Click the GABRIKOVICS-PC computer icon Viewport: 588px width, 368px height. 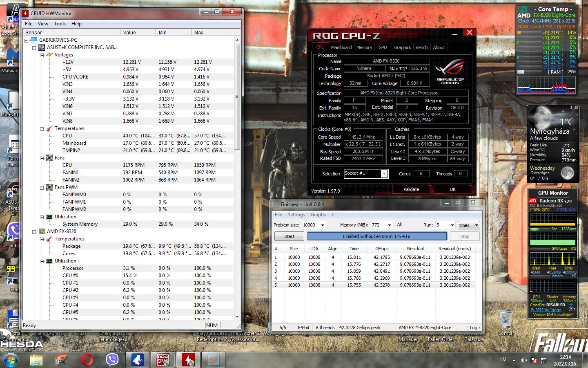click(34, 40)
